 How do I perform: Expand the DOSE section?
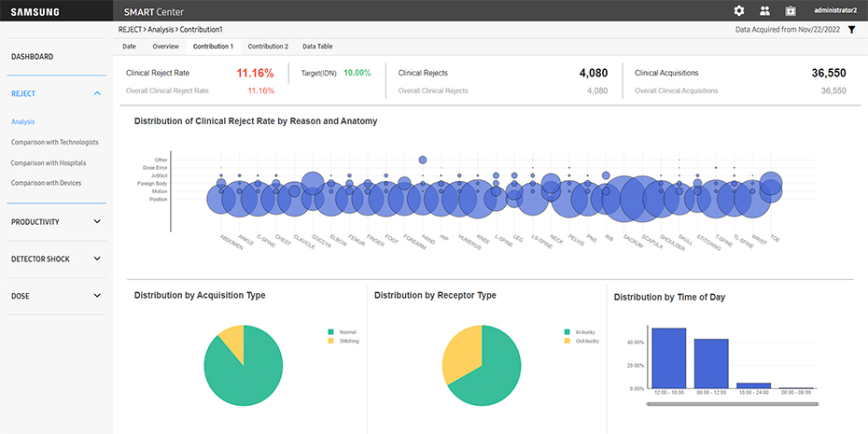tap(97, 296)
